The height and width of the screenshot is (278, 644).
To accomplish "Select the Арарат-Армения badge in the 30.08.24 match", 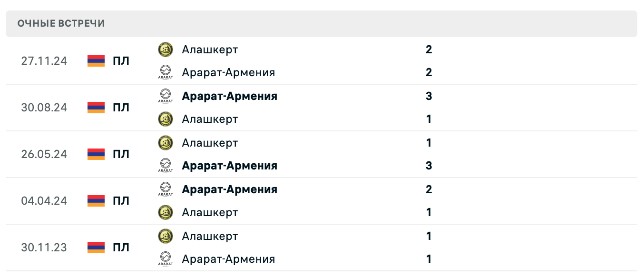I will coord(165,95).
